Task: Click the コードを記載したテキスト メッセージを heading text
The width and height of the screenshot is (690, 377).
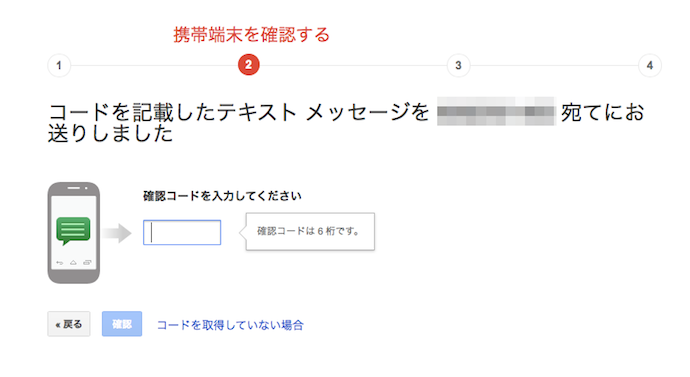Action: (239, 112)
